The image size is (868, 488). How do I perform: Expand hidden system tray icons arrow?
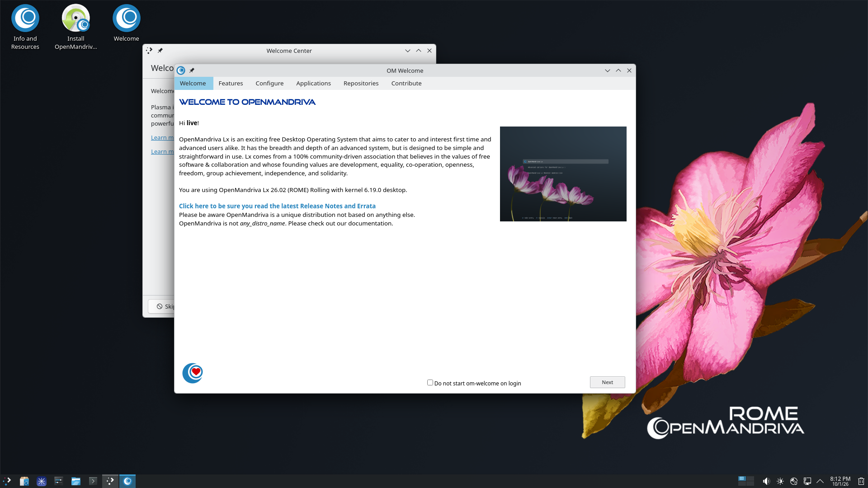(820, 481)
